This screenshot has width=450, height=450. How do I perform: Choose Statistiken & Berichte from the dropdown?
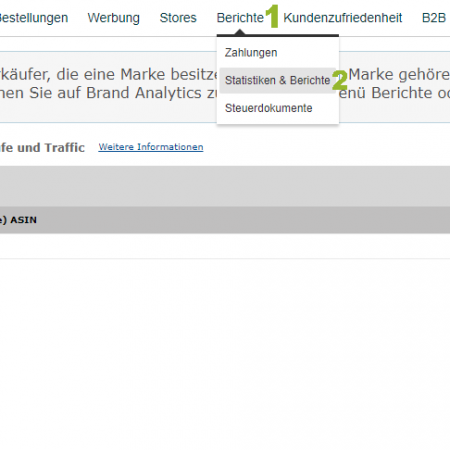pyautogui.click(x=277, y=80)
